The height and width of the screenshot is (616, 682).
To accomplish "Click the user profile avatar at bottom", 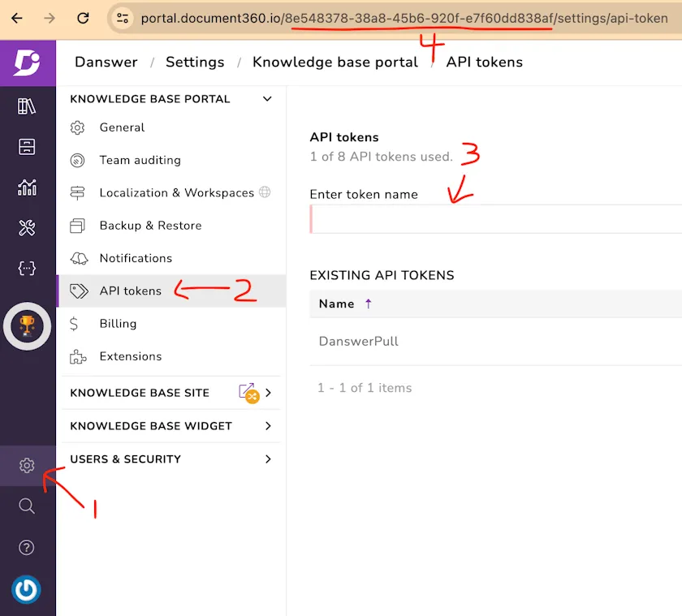I will [x=27, y=590].
